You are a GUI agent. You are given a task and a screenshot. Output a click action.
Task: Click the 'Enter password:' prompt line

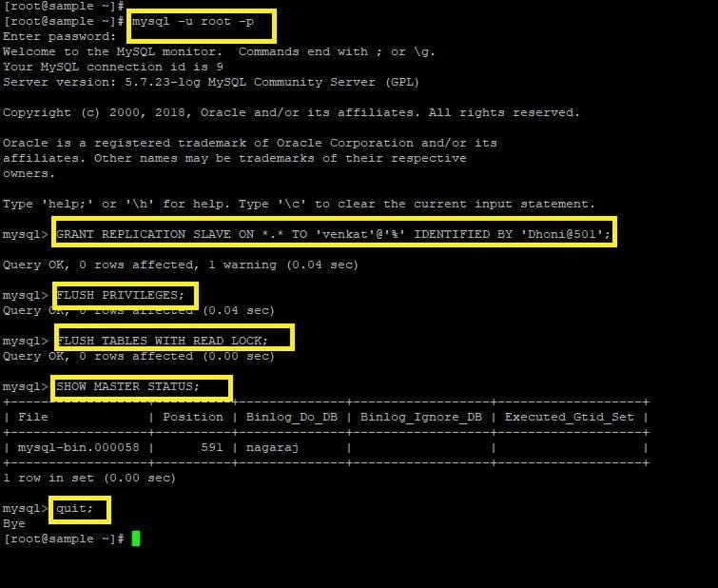click(x=60, y=37)
